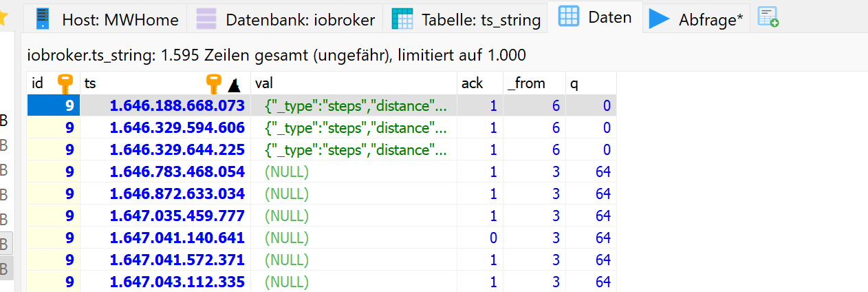868x292 pixels.
Task: Click the Daten grid icon
Action: coord(569,17)
